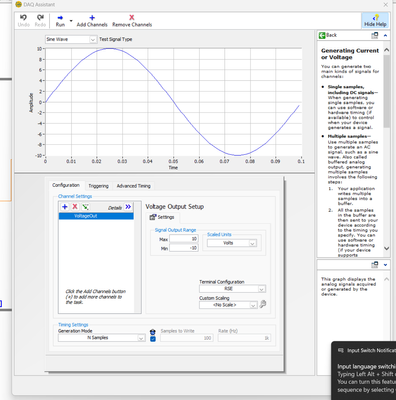Click the Voltage Output Setup heading
Screen dimensions: 396x400
[174, 207]
